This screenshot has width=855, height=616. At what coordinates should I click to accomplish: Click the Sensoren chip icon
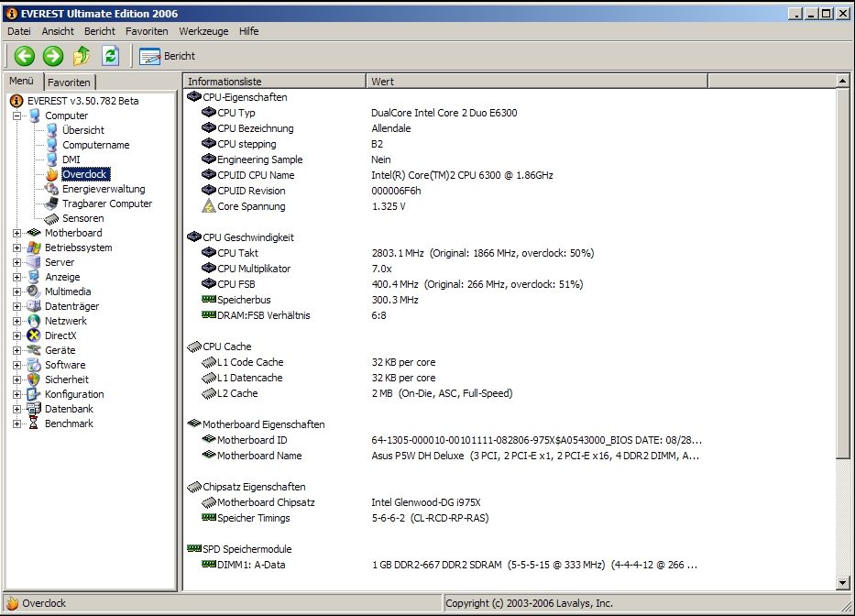[51, 219]
